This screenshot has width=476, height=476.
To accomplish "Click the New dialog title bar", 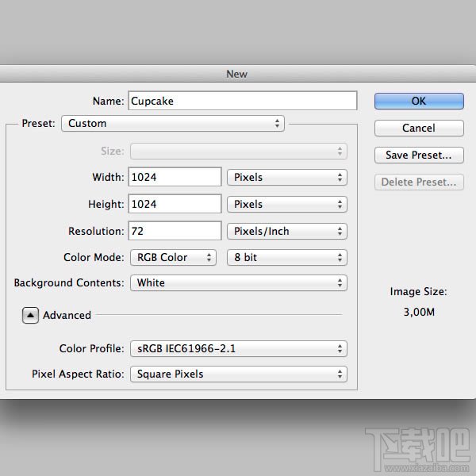I will click(238, 74).
